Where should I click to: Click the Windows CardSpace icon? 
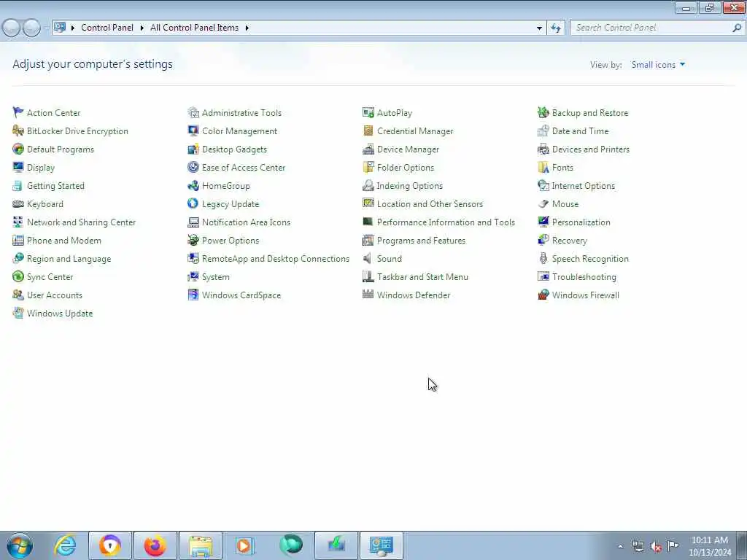click(x=193, y=295)
